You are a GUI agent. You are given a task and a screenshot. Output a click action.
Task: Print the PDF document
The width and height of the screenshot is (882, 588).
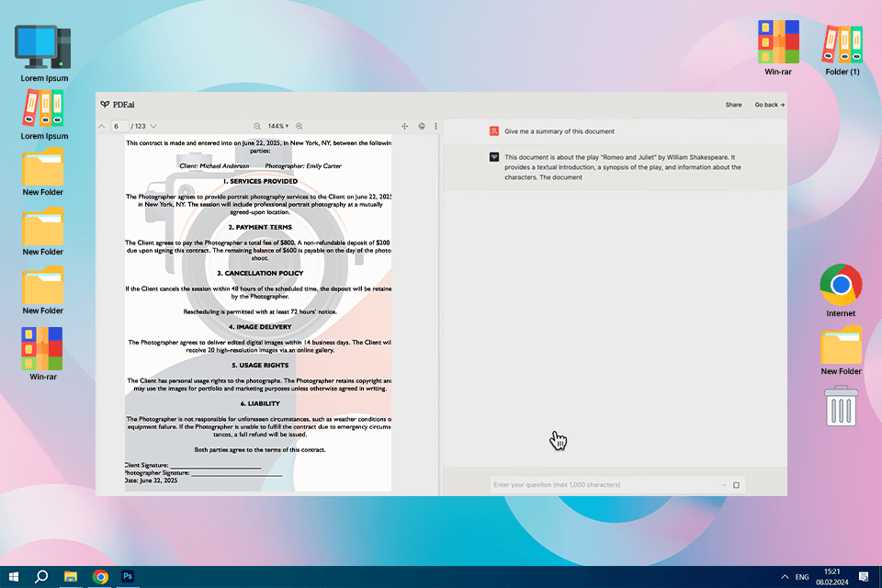click(x=422, y=126)
